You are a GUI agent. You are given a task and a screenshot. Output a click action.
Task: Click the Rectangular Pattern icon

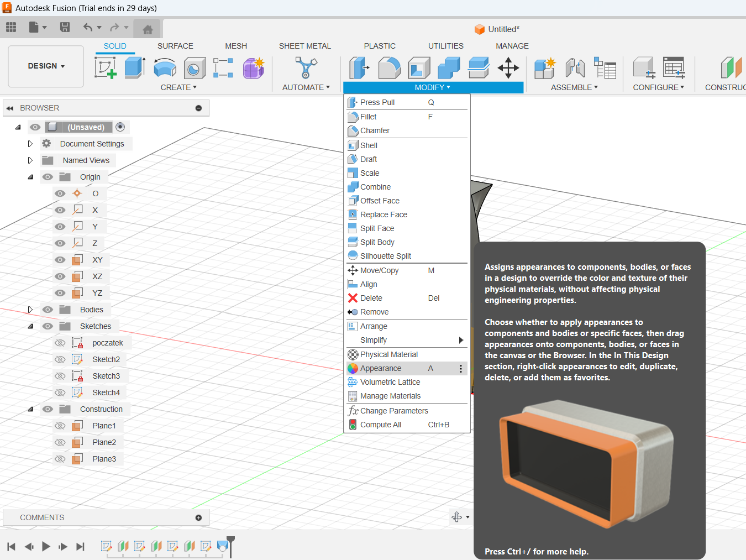click(x=223, y=68)
